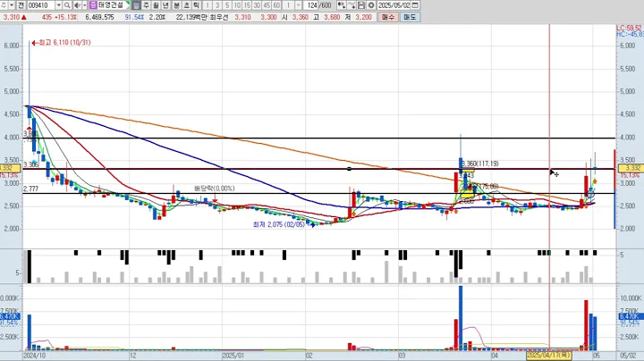
Task: Select tick chart 틱 period button
Action: click(196, 5)
